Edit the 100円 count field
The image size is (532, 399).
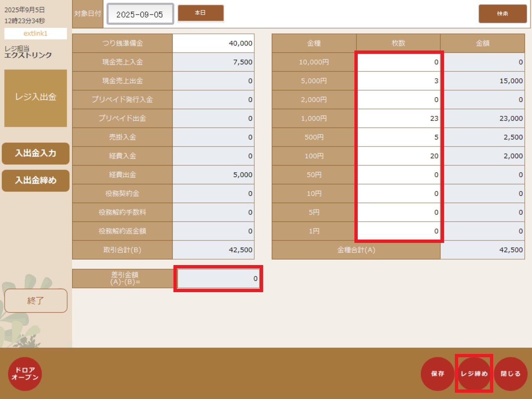[x=399, y=156]
